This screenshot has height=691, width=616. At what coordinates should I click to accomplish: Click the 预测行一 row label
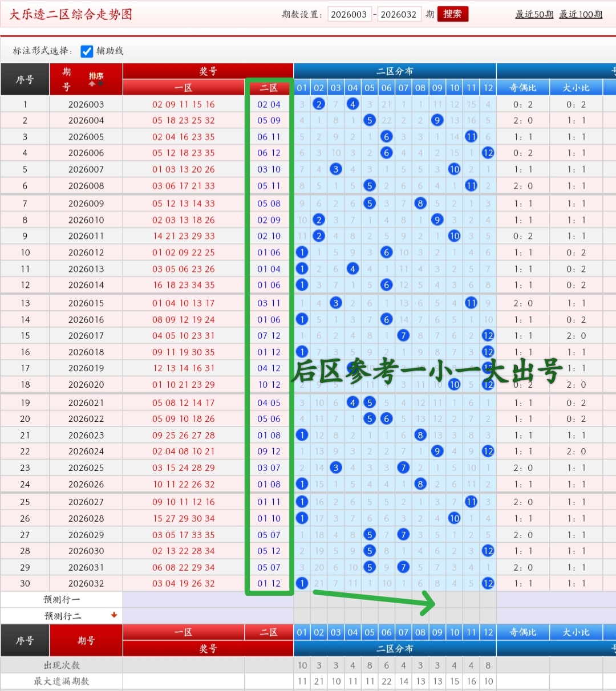(x=62, y=599)
